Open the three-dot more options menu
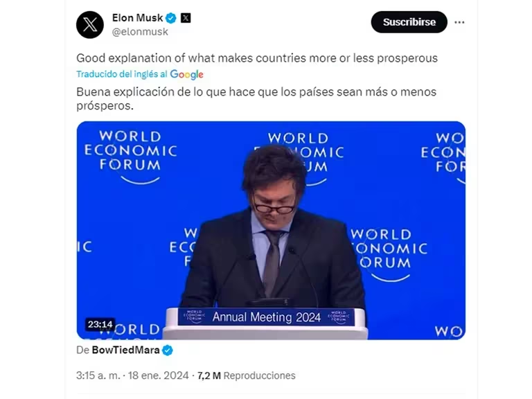The width and height of the screenshot is (532, 399). [459, 22]
